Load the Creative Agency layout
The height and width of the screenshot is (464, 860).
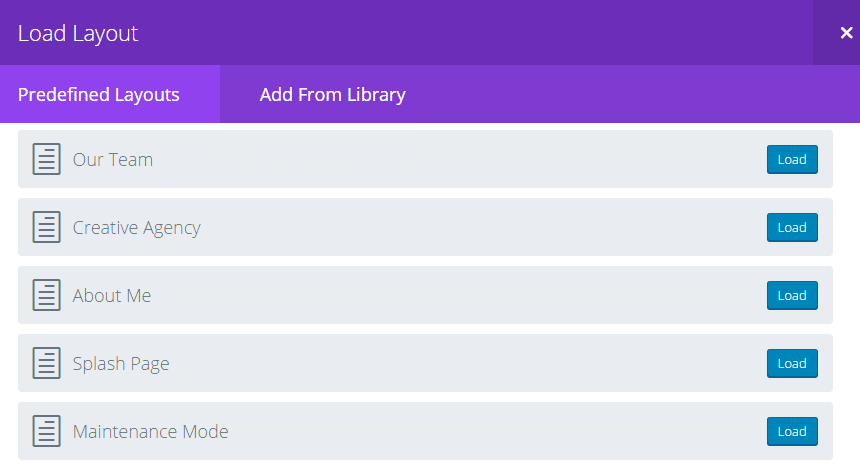792,228
